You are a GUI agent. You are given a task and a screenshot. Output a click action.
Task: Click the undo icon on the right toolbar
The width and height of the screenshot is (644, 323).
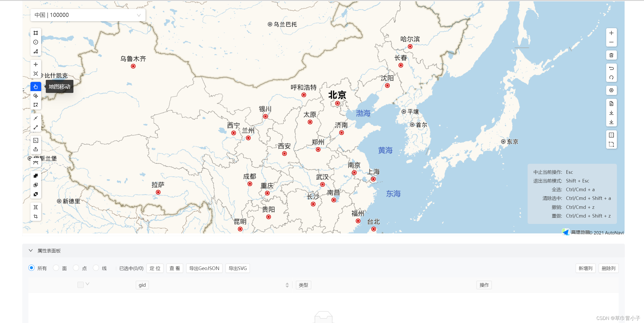click(611, 68)
